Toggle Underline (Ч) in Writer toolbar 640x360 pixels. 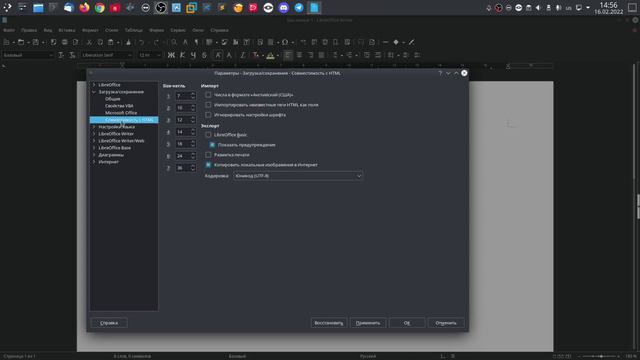point(193,55)
